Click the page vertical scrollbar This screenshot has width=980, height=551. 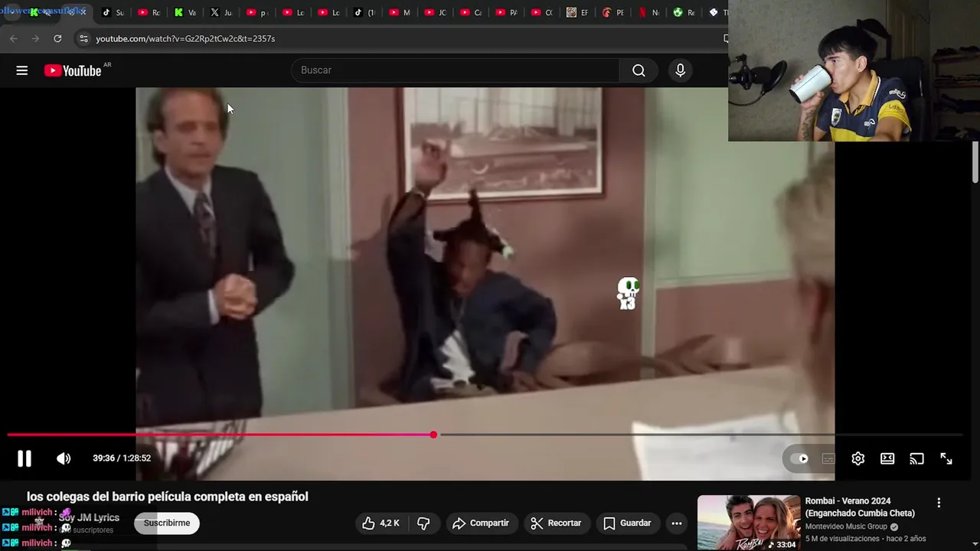click(975, 162)
